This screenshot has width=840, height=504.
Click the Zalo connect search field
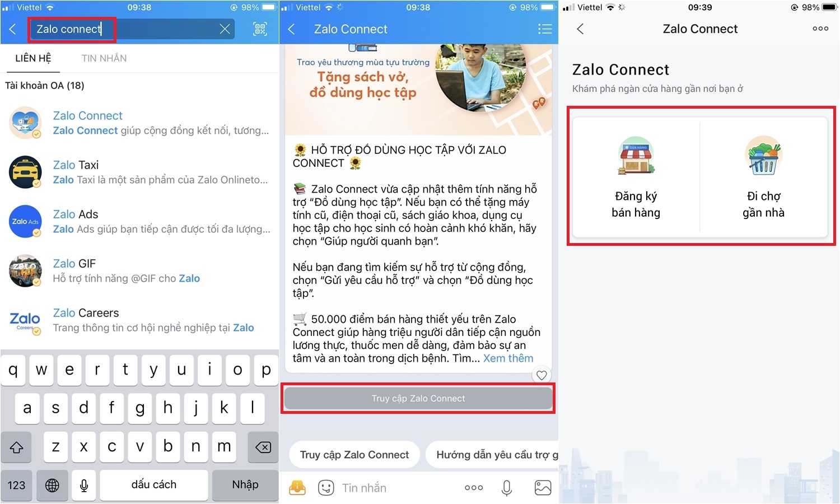[132, 29]
